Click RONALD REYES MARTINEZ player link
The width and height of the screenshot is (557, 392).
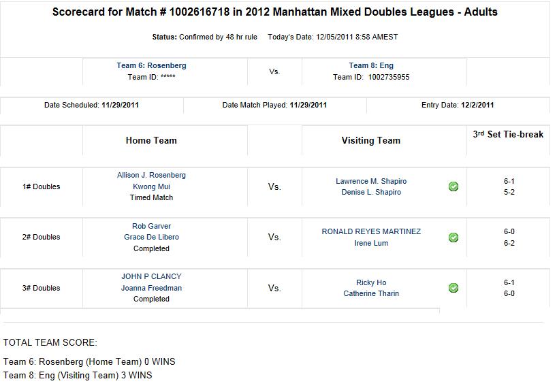(x=371, y=231)
